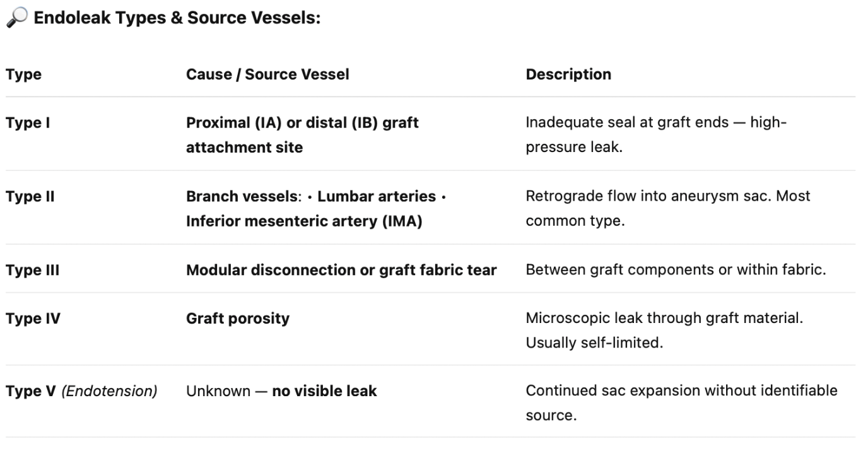Select the 'Type IV' row label
Image resolution: width=868 pixels, height=458 pixels.
[x=33, y=319]
